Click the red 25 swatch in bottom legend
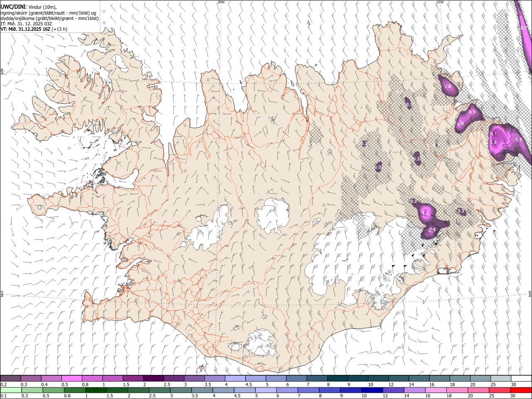 click(500, 390)
